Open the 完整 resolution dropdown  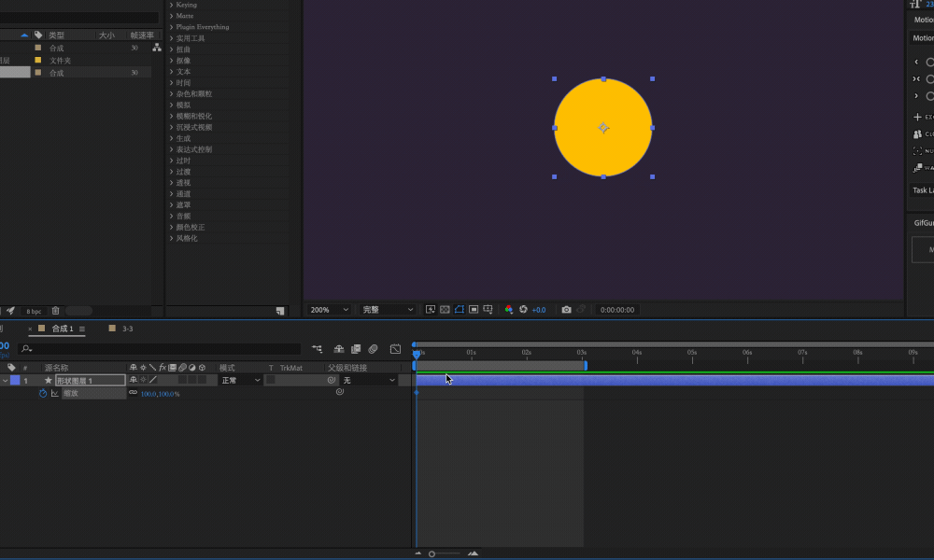click(388, 310)
